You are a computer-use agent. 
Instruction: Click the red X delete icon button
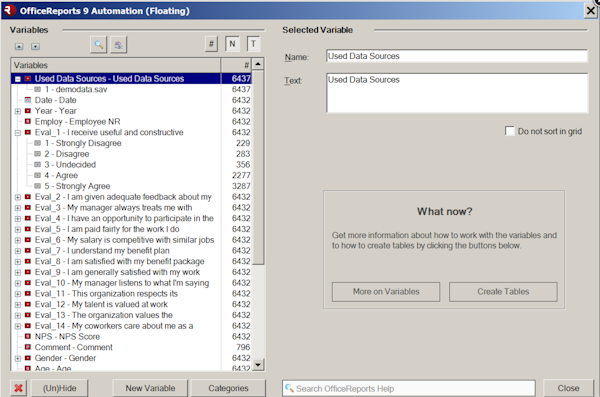pyautogui.click(x=18, y=388)
